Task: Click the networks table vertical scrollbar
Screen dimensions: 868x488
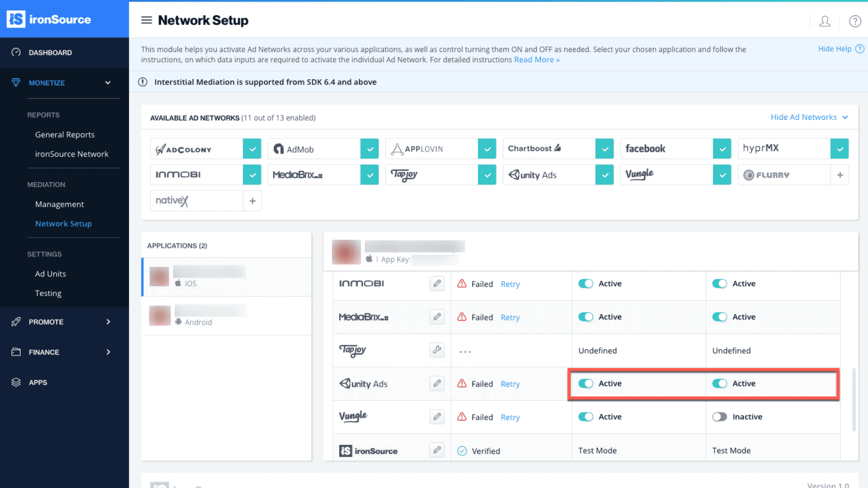Action: pyautogui.click(x=854, y=400)
